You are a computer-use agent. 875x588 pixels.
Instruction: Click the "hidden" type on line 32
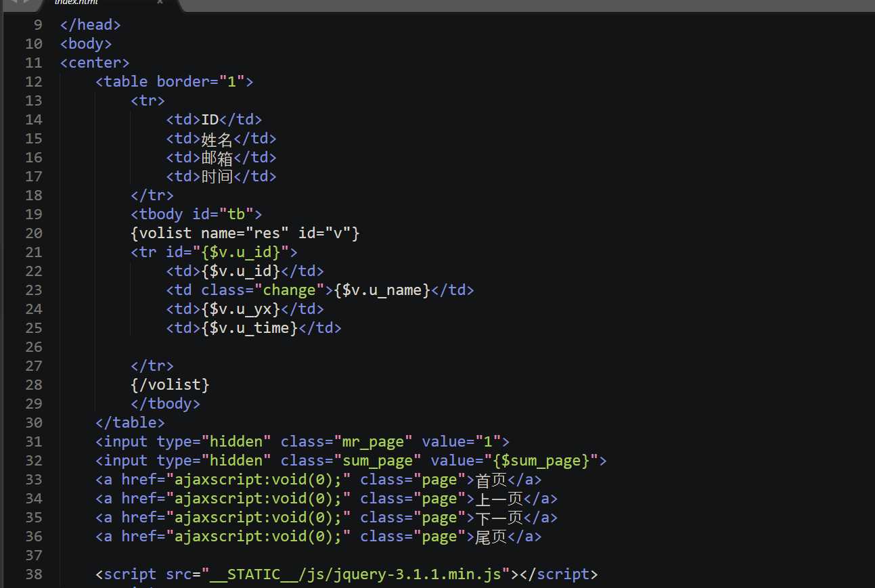235,461
